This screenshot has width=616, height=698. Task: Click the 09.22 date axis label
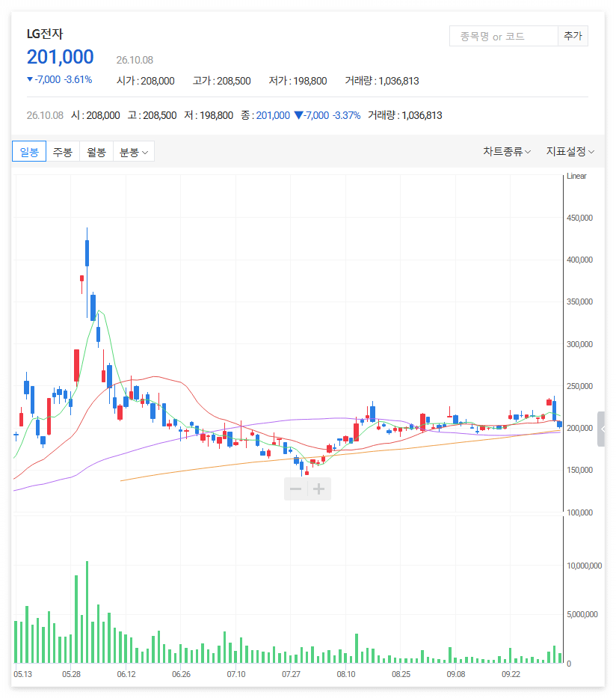(511, 674)
